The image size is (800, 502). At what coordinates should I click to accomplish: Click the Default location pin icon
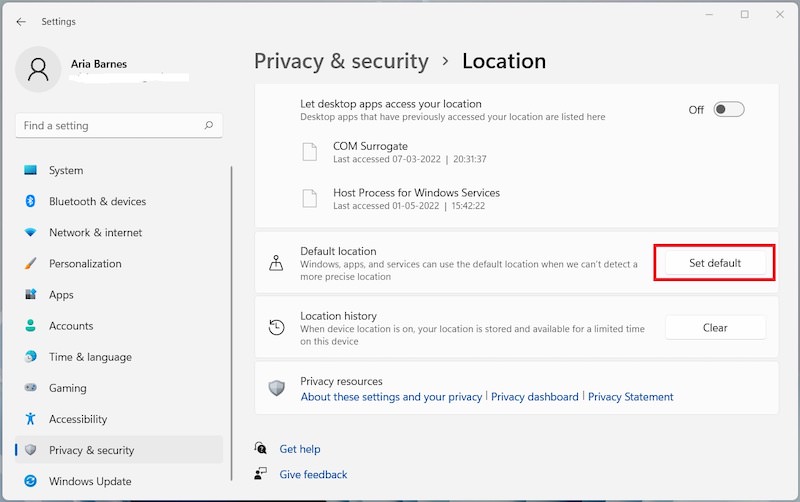point(276,263)
